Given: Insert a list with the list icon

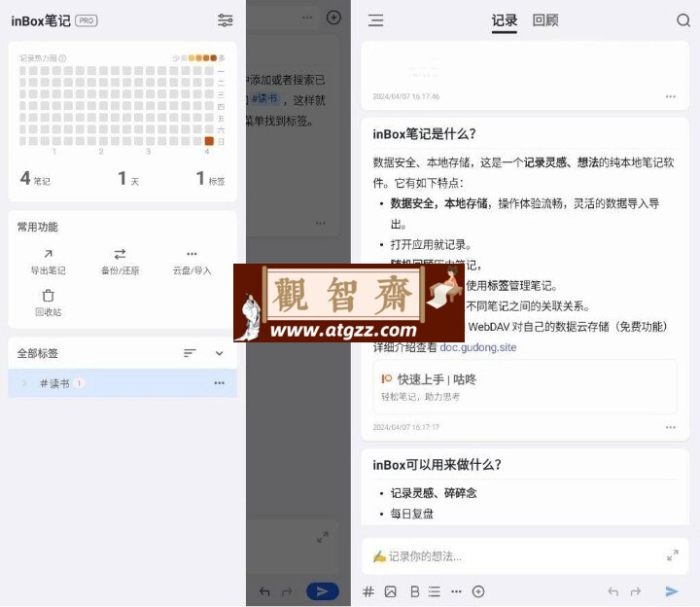Looking at the screenshot, I should pyautogui.click(x=434, y=591).
